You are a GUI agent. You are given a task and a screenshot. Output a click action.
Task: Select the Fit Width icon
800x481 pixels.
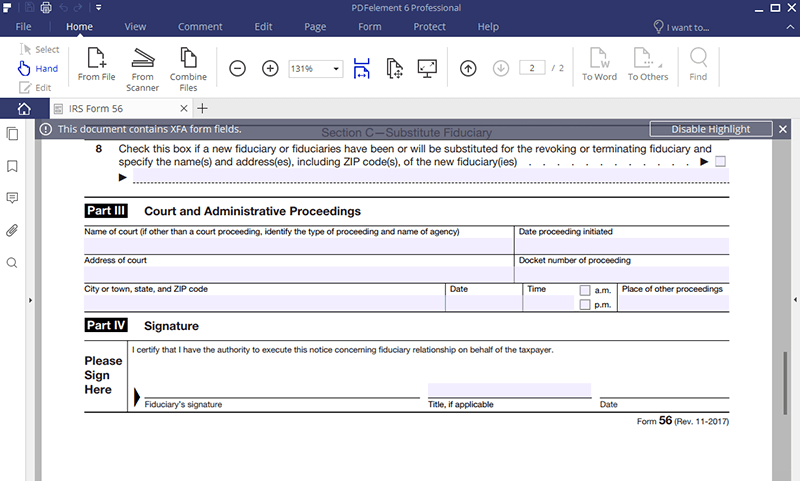(361, 68)
